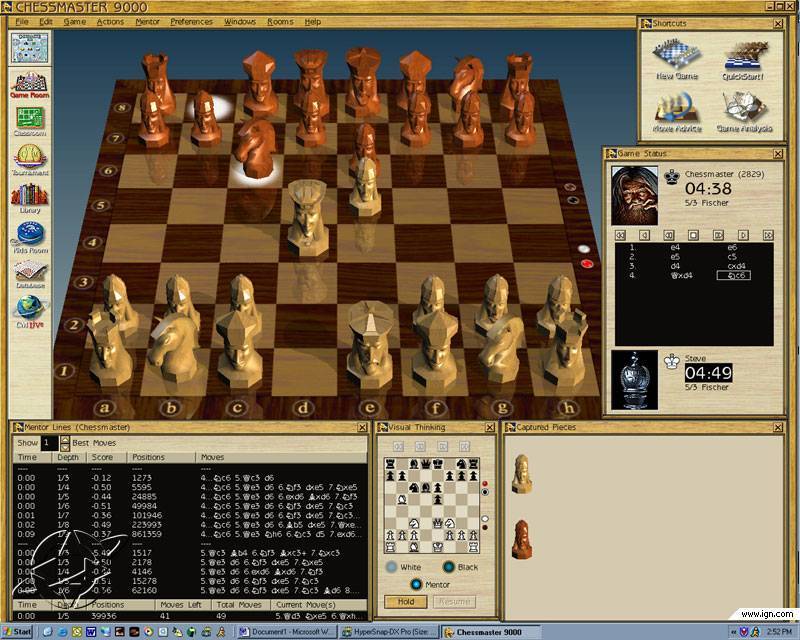Screen dimensions: 800x640
Task: Open the Rooms menu
Action: point(280,22)
